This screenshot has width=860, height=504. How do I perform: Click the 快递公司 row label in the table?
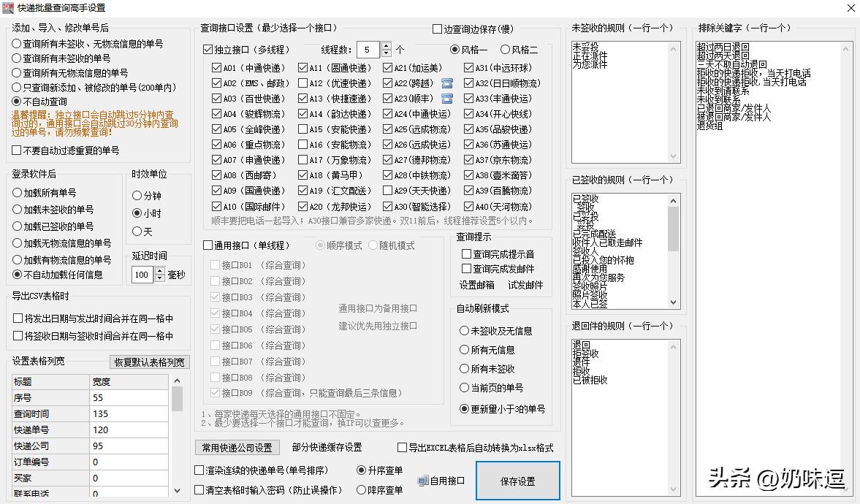[51, 446]
